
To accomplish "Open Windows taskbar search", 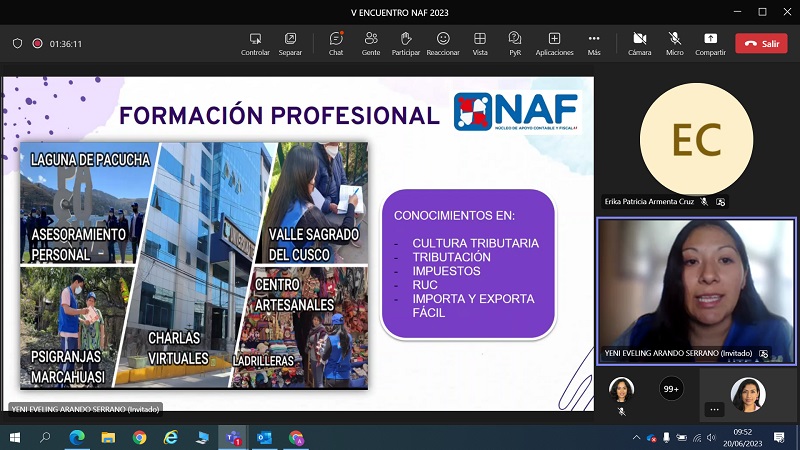I will (x=45, y=438).
